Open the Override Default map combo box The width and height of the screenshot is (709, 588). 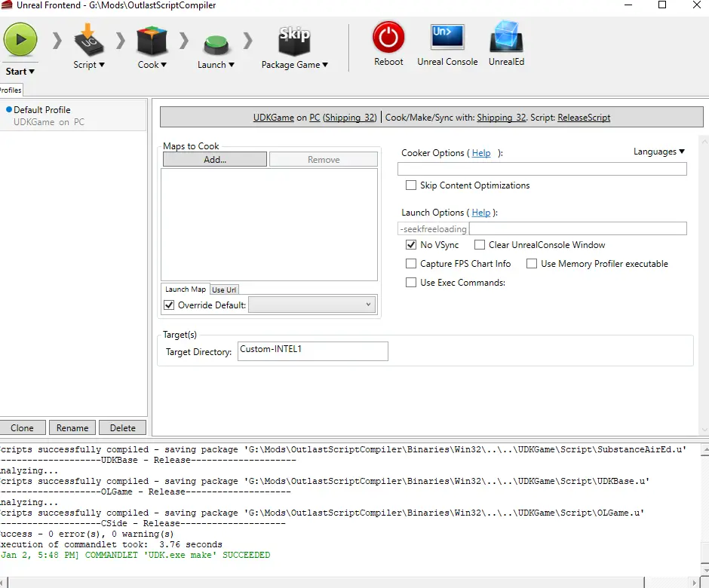(x=312, y=305)
